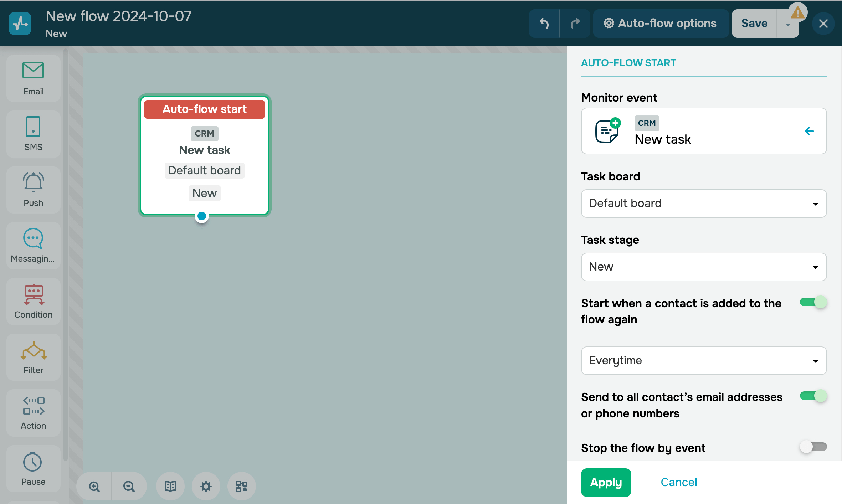Viewport: 842px width, 504px height.
Task: Zoom in on the canvas
Action: (x=94, y=486)
